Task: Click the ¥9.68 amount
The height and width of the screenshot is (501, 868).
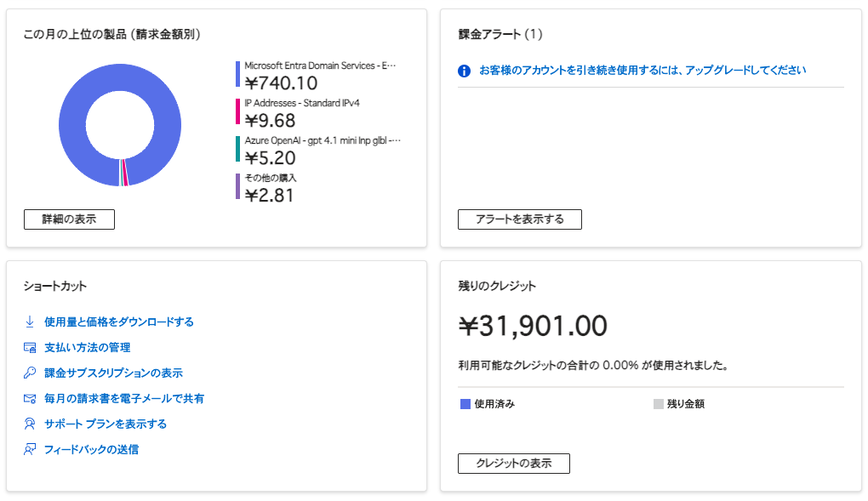Action: point(270,121)
